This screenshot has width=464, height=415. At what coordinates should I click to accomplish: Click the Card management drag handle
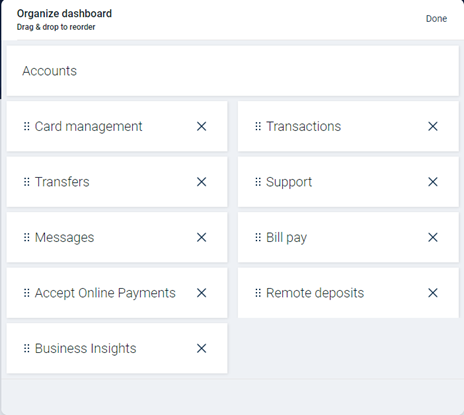[x=27, y=126]
